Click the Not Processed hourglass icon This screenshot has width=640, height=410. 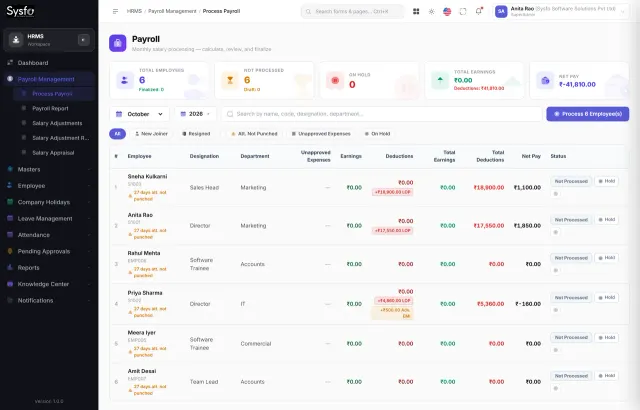click(x=230, y=80)
